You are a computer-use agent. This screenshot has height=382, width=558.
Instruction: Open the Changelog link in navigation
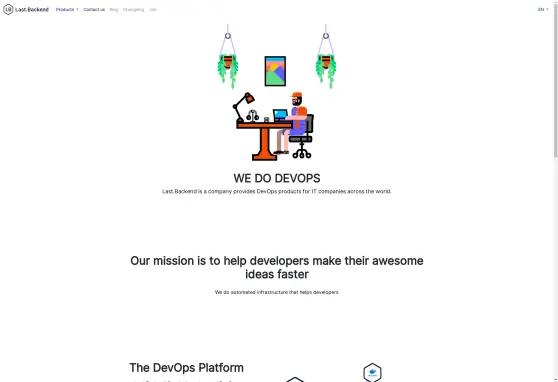(x=133, y=10)
